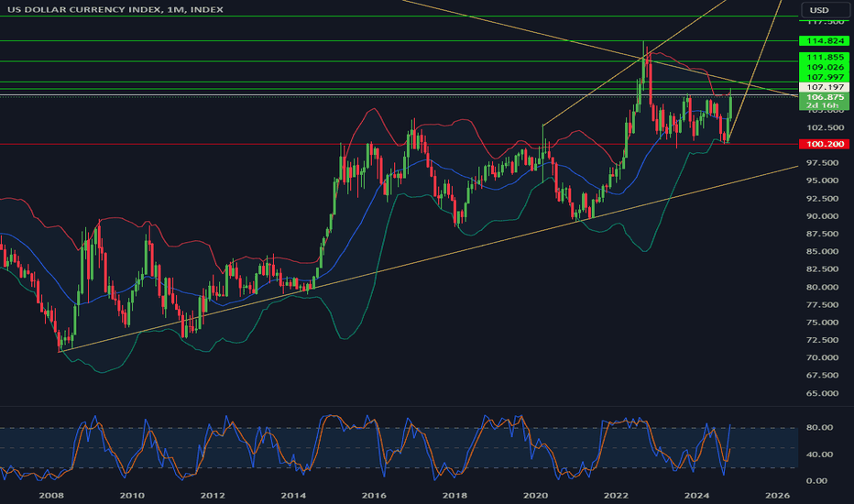854x504 pixels.
Task: Click the white 107.197 price label
Action: click(x=824, y=87)
